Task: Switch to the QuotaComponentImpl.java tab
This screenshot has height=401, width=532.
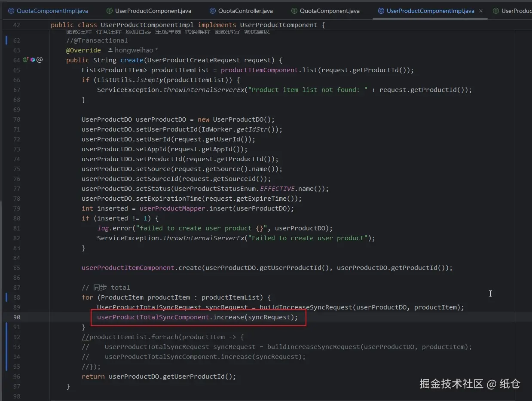Action: click(x=47, y=11)
